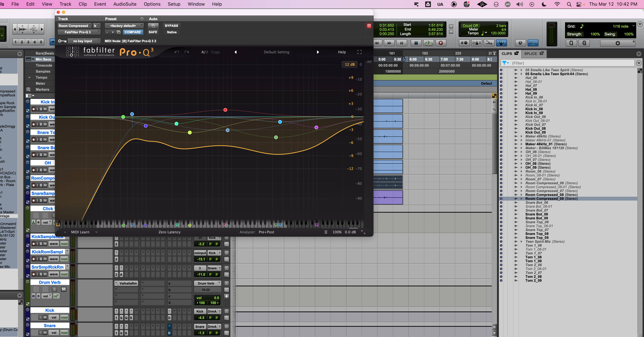Open no key input dropdown

pyautogui.click(x=84, y=41)
